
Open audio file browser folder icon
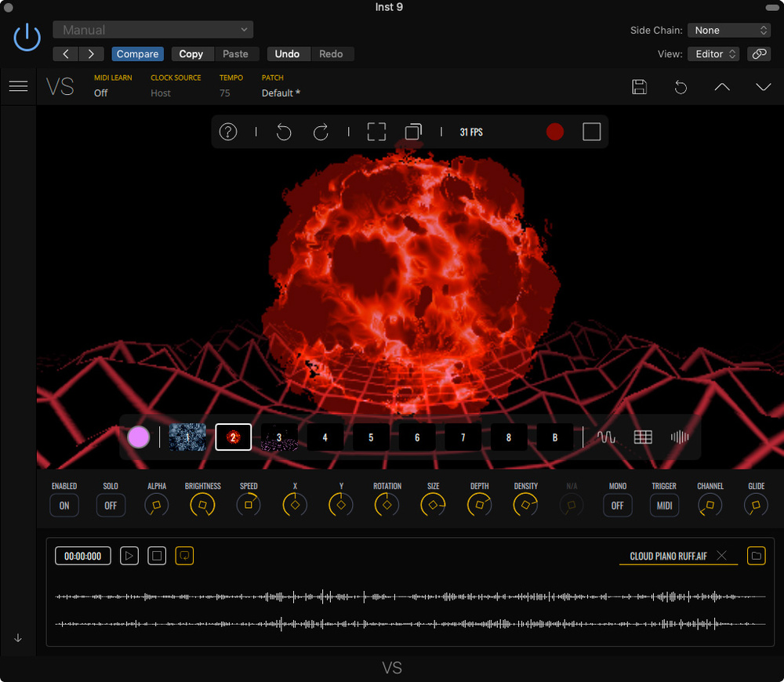tap(757, 556)
